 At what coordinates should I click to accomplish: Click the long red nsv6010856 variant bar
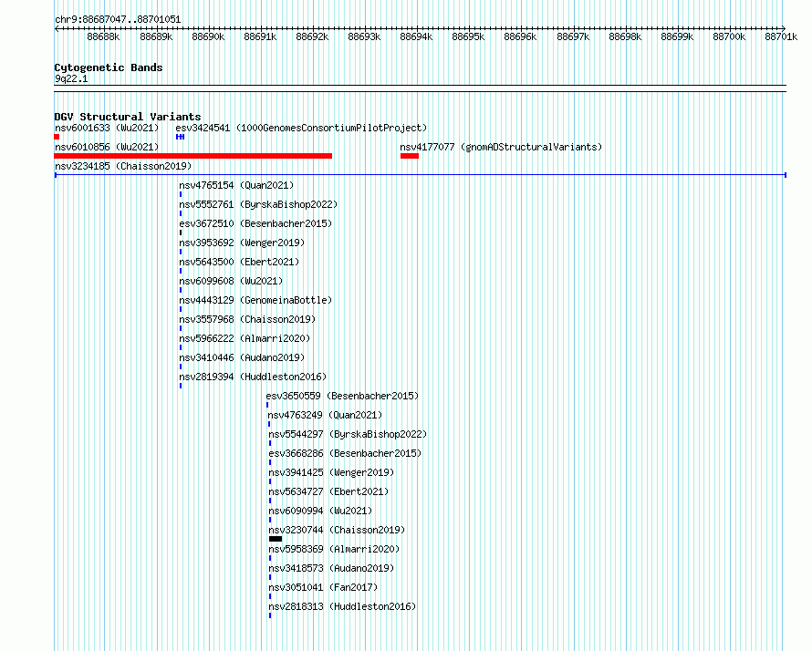click(193, 156)
